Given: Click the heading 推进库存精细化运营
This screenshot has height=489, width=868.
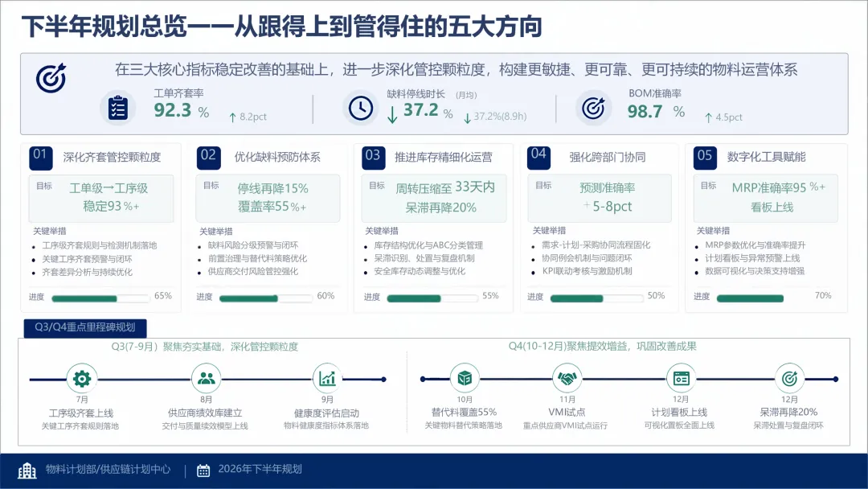Looking at the screenshot, I should (444, 158).
